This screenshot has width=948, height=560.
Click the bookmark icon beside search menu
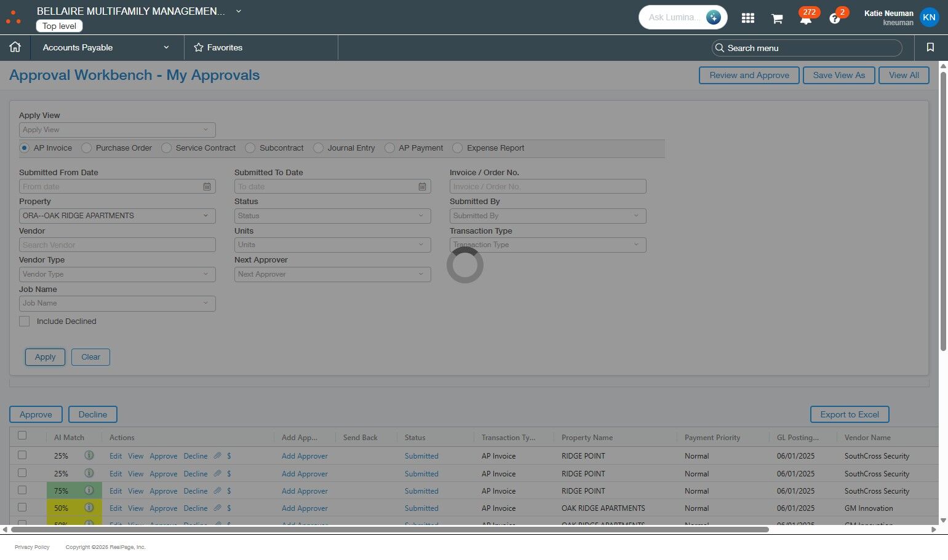click(930, 47)
